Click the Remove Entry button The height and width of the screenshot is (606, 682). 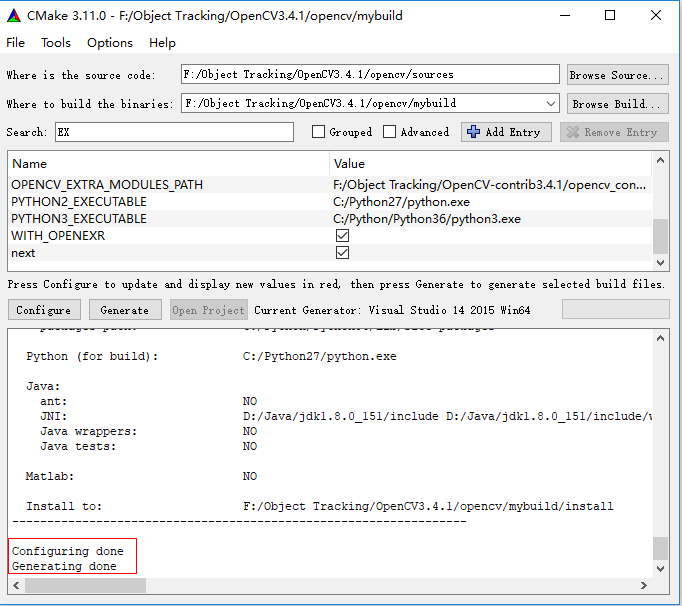tap(614, 132)
